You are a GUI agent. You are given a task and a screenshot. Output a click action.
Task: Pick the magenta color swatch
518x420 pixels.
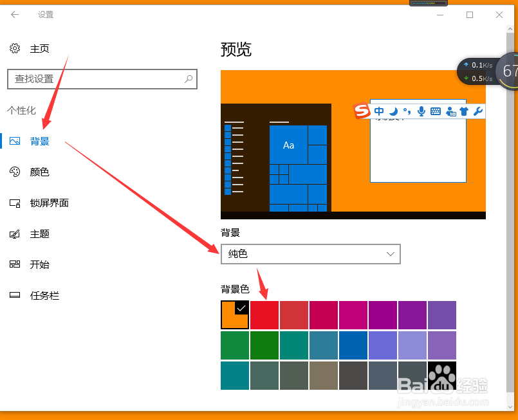353,315
